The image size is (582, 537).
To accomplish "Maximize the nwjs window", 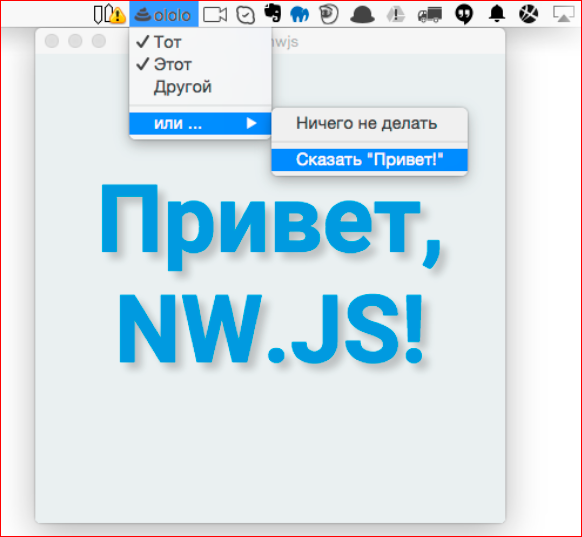I will pos(99,41).
